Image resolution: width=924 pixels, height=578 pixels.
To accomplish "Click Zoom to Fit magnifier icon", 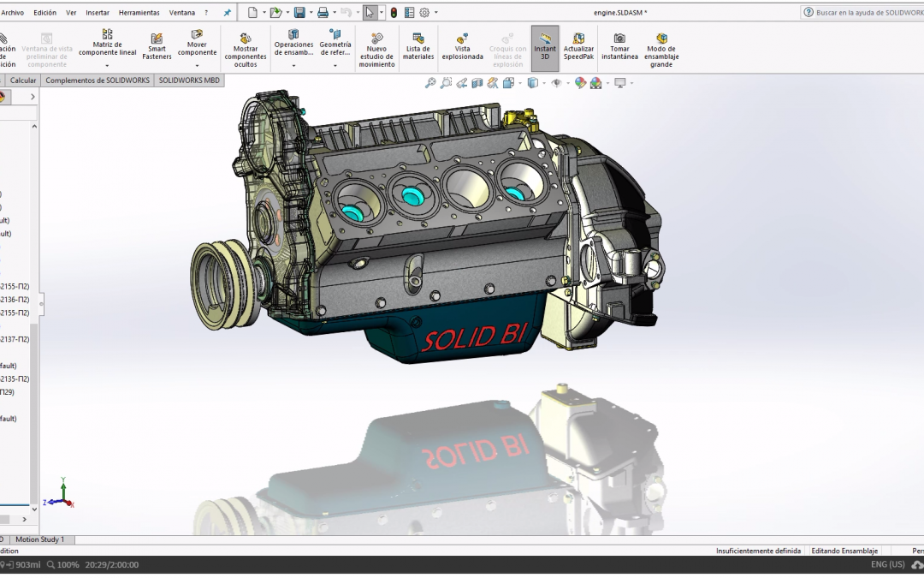I will click(x=430, y=83).
